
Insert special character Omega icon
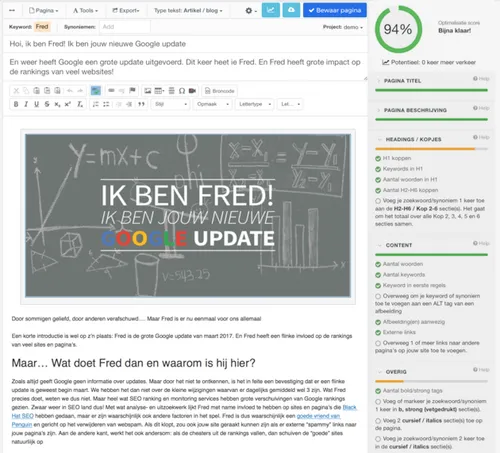pyautogui.click(x=182, y=91)
